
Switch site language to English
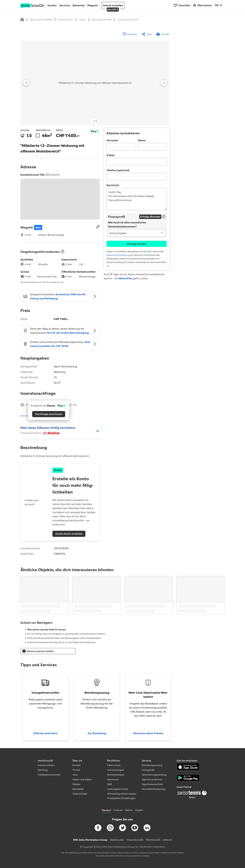(139, 810)
